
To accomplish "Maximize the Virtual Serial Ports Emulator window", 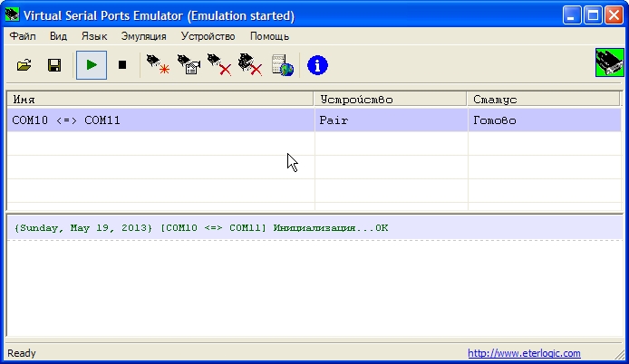I will (x=593, y=15).
